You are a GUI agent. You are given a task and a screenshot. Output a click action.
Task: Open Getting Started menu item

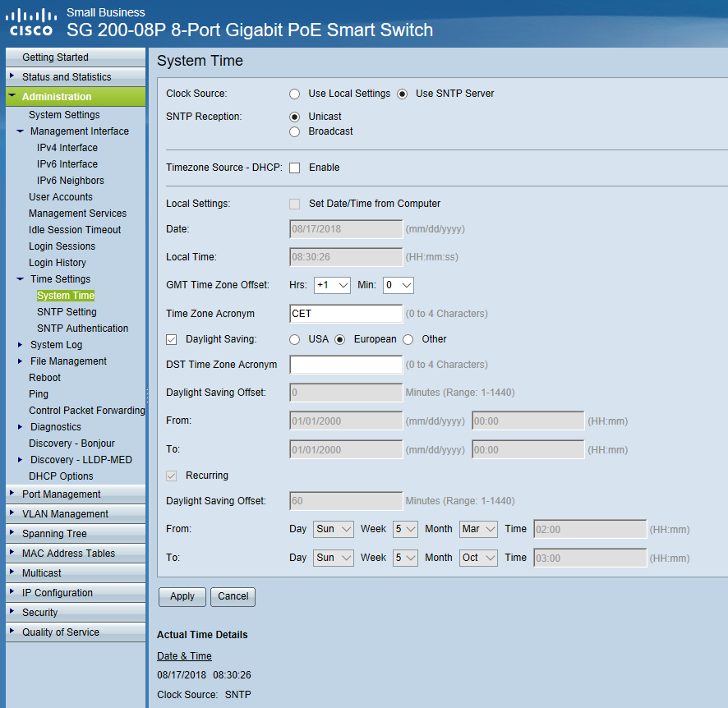(x=76, y=57)
